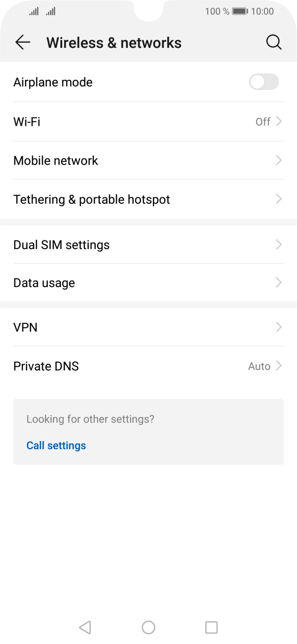Open Wi-Fi settings showing Off
The height and width of the screenshot is (644, 297).
tap(148, 122)
